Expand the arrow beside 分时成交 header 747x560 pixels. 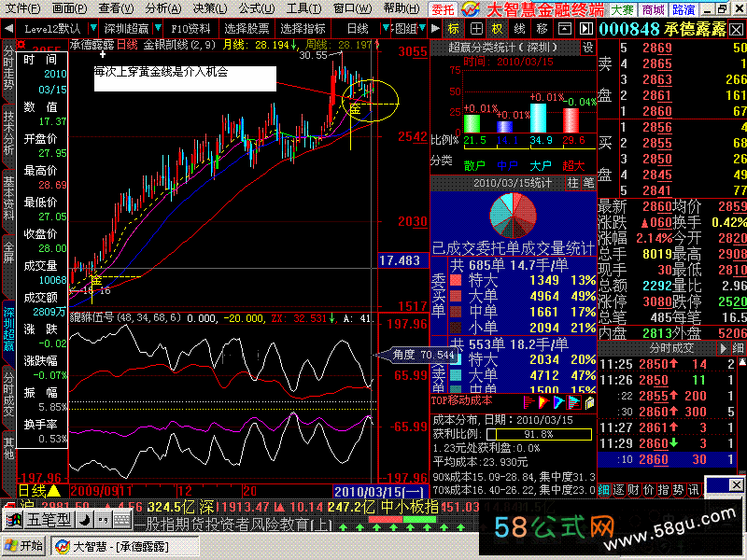pos(723,348)
